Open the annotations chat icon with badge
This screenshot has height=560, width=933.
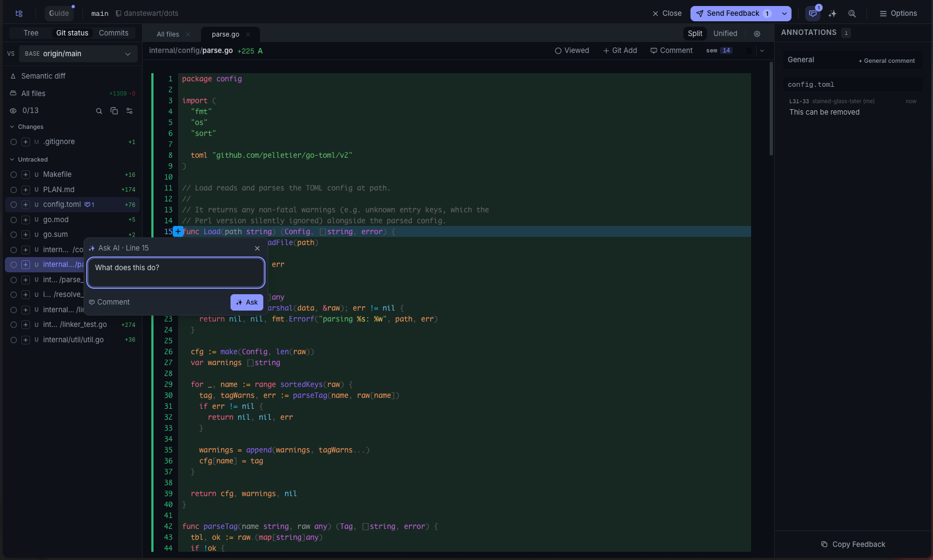(x=813, y=14)
